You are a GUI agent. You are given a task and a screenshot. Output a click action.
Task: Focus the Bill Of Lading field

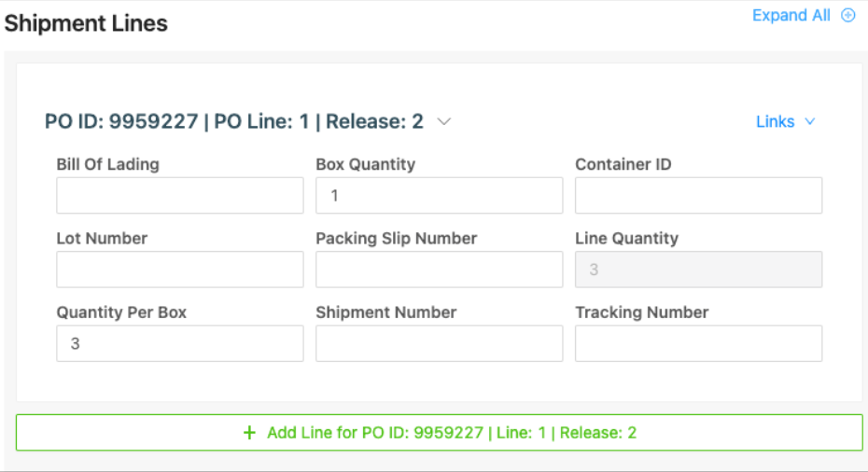[180, 195]
